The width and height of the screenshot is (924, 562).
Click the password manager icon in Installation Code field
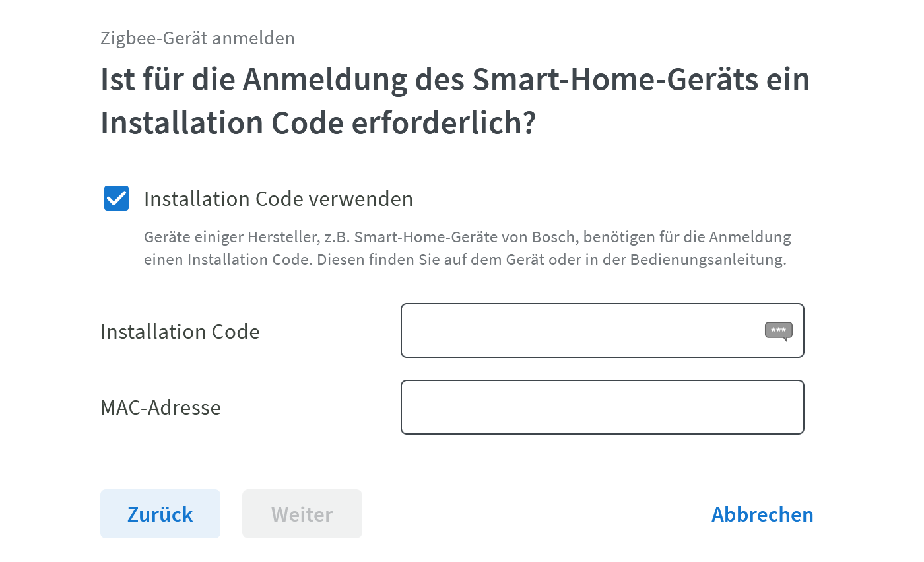click(778, 330)
